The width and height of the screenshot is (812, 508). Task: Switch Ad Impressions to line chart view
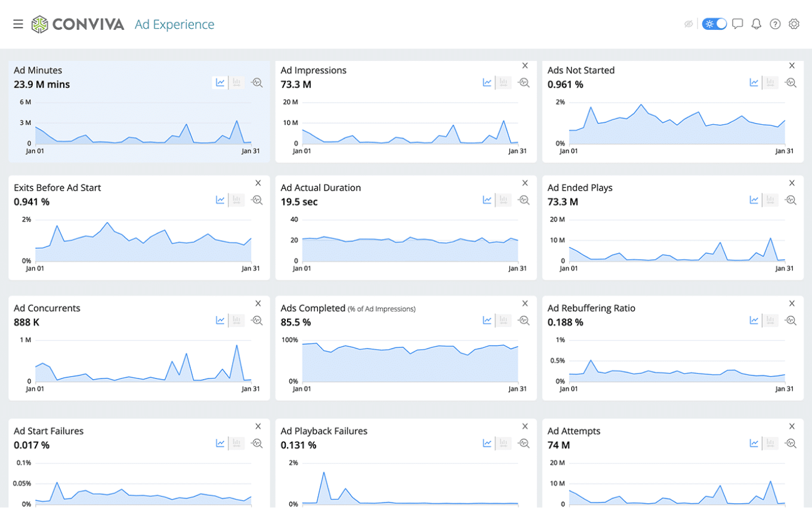487,83
